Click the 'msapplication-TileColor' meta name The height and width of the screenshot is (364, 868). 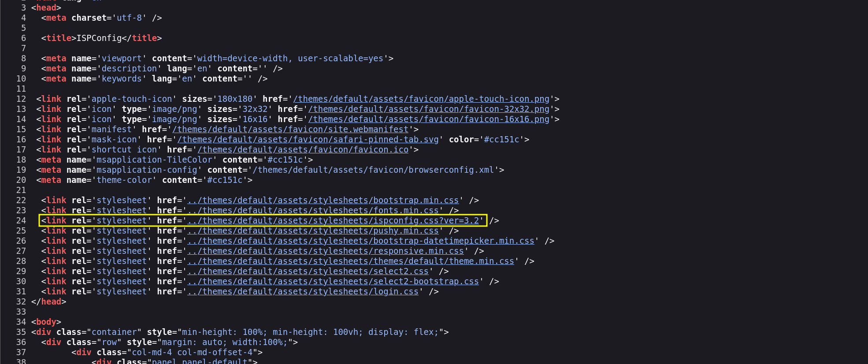pos(155,160)
